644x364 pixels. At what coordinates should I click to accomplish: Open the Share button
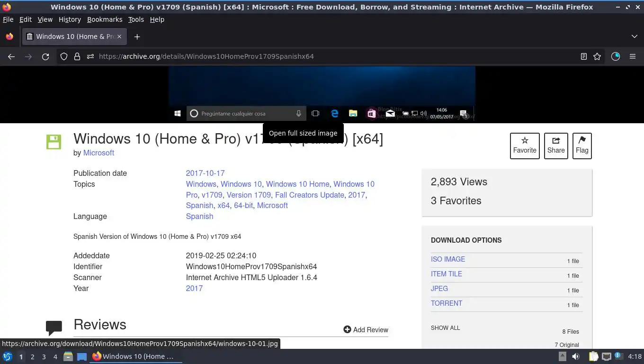click(556, 146)
